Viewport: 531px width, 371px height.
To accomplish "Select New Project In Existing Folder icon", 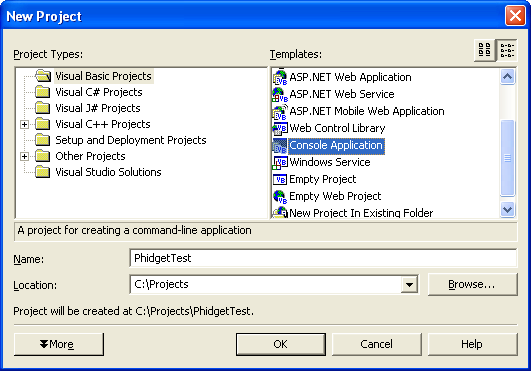I will point(280,213).
